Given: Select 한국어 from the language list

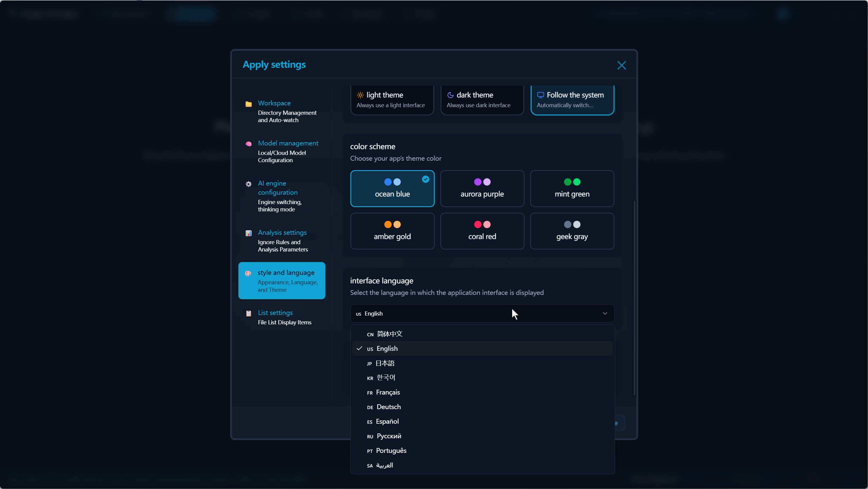Looking at the screenshot, I should point(482,378).
